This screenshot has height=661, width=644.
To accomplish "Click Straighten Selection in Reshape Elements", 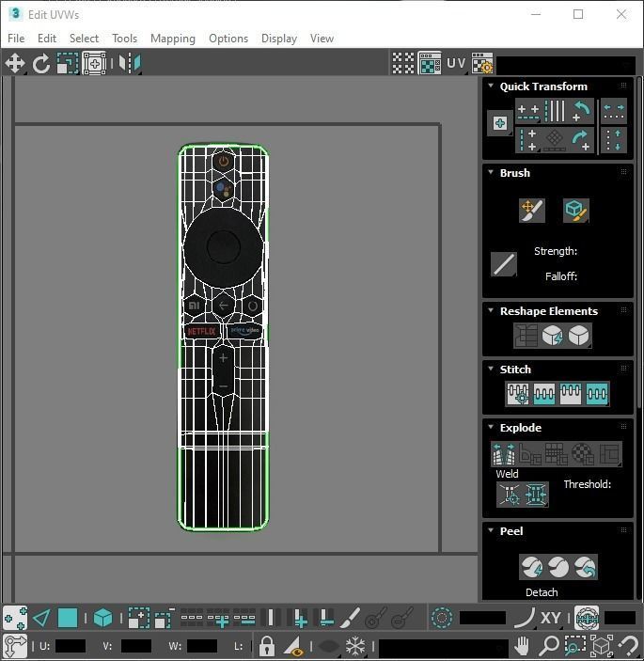I will click(x=526, y=336).
